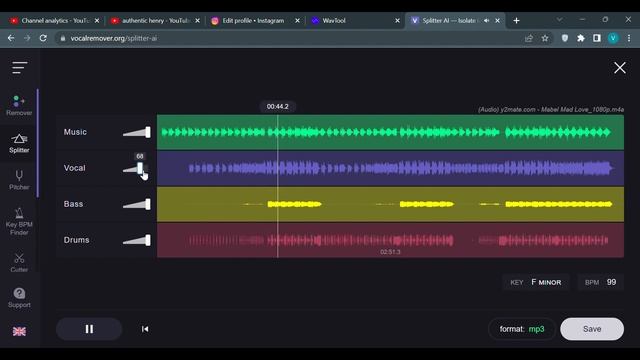Click on the purple Vocal waveform track
Screen dimensions: 640x360
click(x=390, y=168)
